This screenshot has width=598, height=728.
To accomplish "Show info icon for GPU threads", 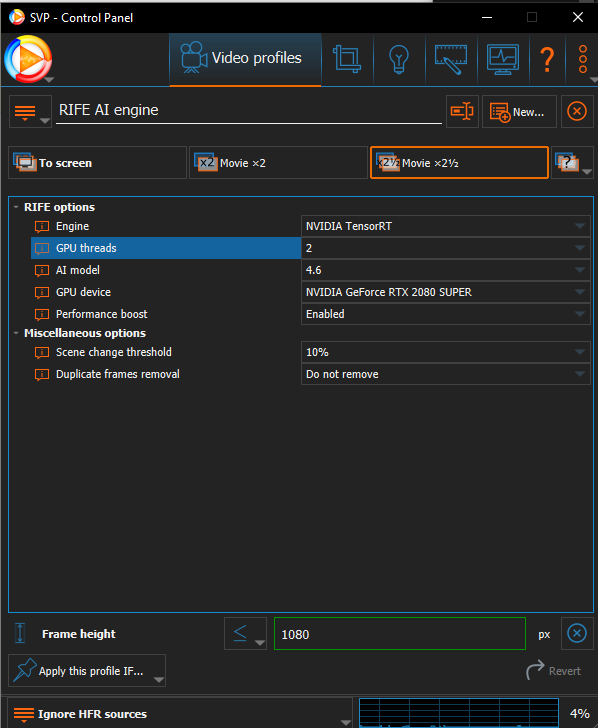I will (42, 248).
